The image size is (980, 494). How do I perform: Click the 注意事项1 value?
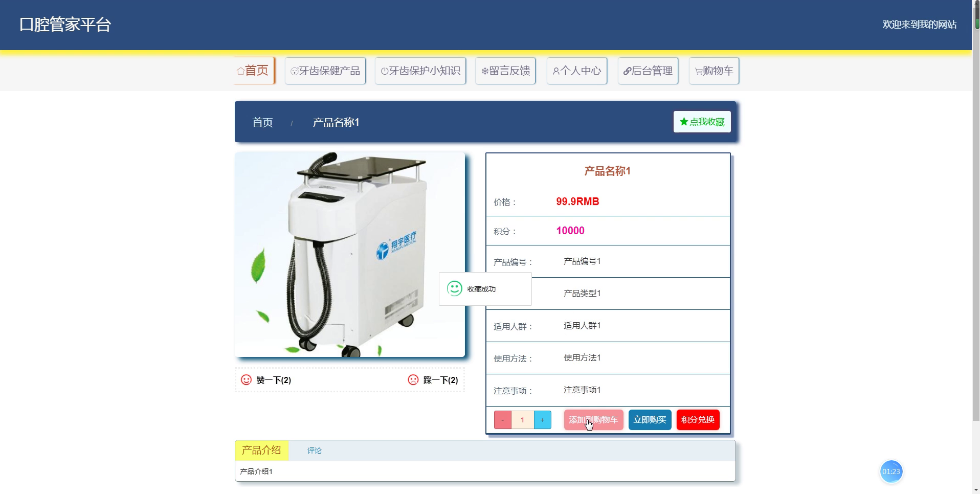tap(582, 390)
